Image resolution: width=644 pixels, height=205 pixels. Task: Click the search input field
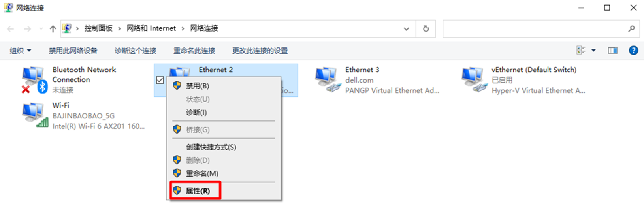(535, 28)
